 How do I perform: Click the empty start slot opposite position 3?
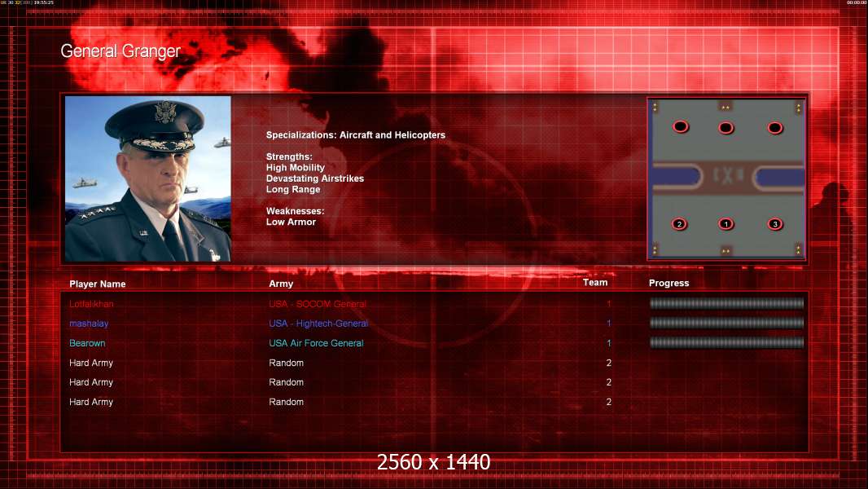click(775, 128)
